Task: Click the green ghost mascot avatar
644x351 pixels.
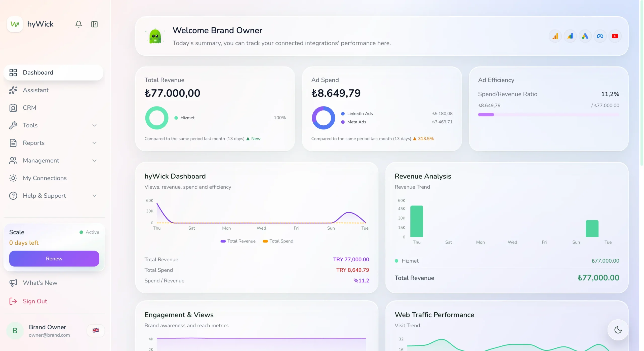Action: click(x=155, y=36)
